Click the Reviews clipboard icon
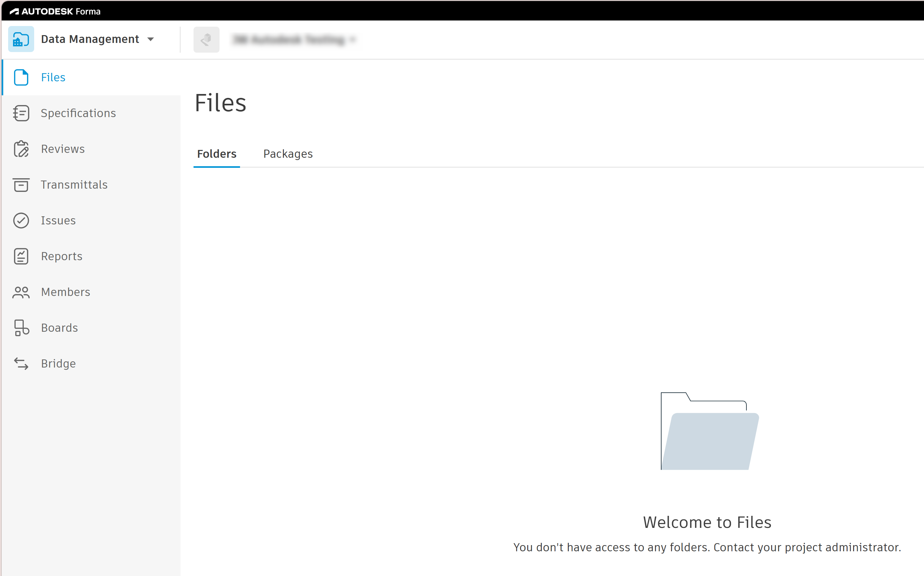924x576 pixels. pyautogui.click(x=21, y=149)
